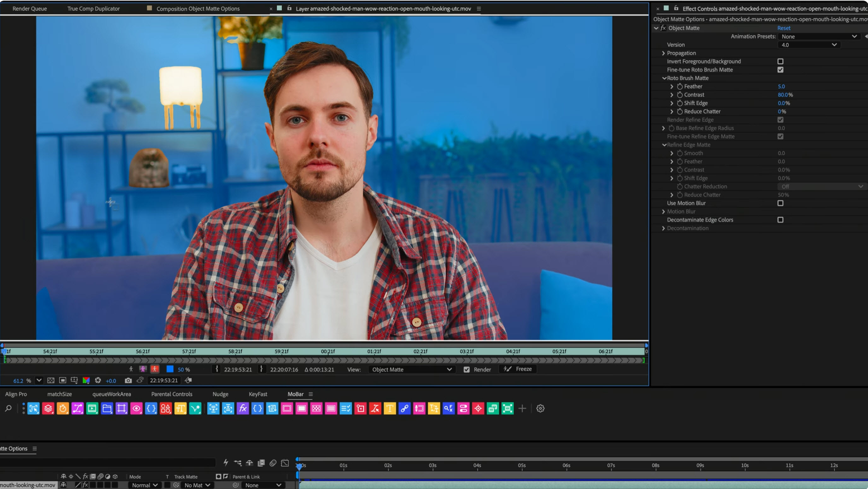Open the KeyFast panel tab
The width and height of the screenshot is (868, 489).
point(258,394)
